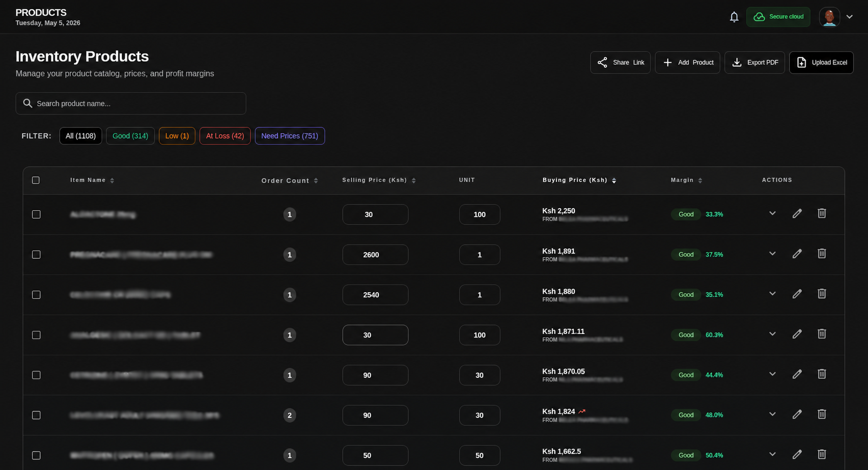
Task: Expand the Ksh 1,871.11 row details
Action: (x=772, y=334)
